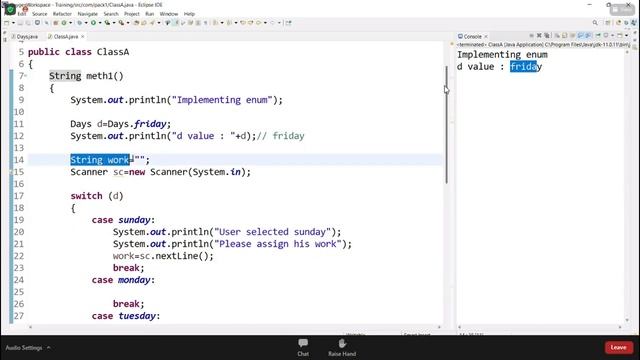The width and height of the screenshot is (640, 360).
Task: Click 'case sunday:' in the editor
Action: [123, 220]
